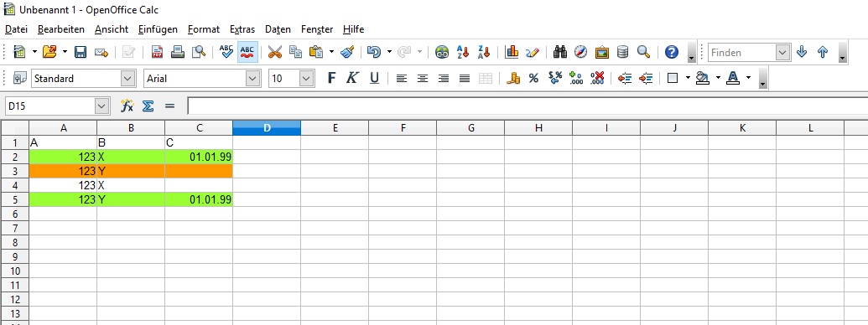
Task: Open the Arial font name dropdown
Action: pos(253,79)
